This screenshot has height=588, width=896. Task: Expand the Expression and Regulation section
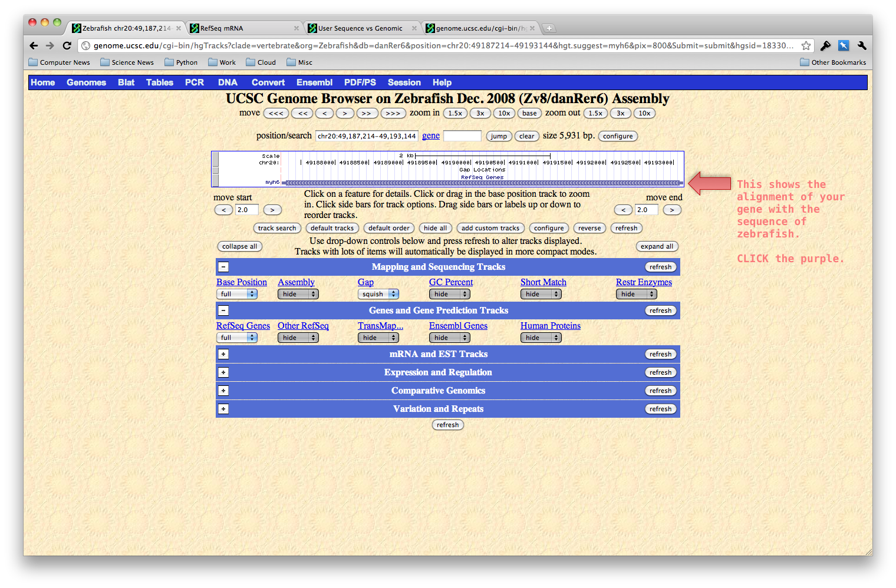coord(223,372)
